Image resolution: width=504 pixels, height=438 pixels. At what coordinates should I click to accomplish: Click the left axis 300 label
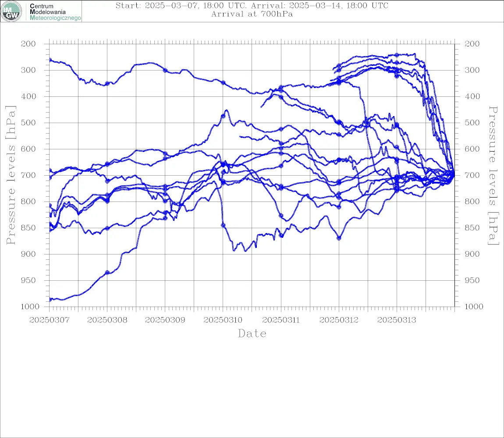(x=28, y=70)
